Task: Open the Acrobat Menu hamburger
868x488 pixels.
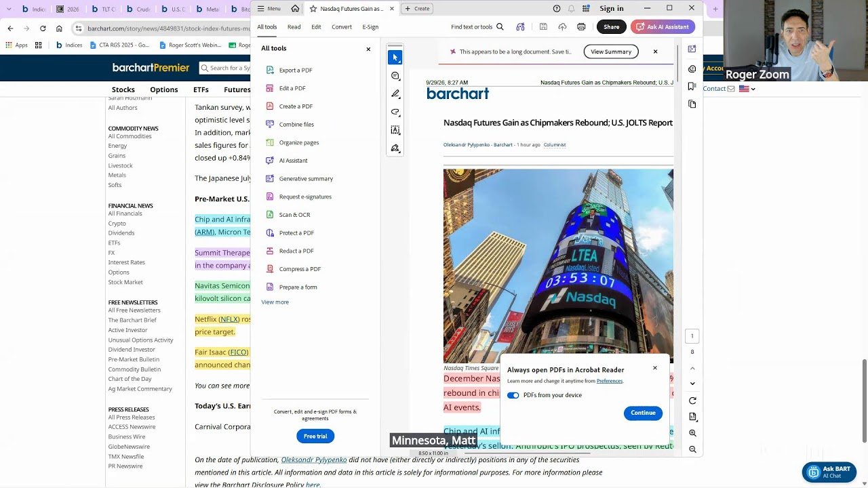Action: coord(269,8)
